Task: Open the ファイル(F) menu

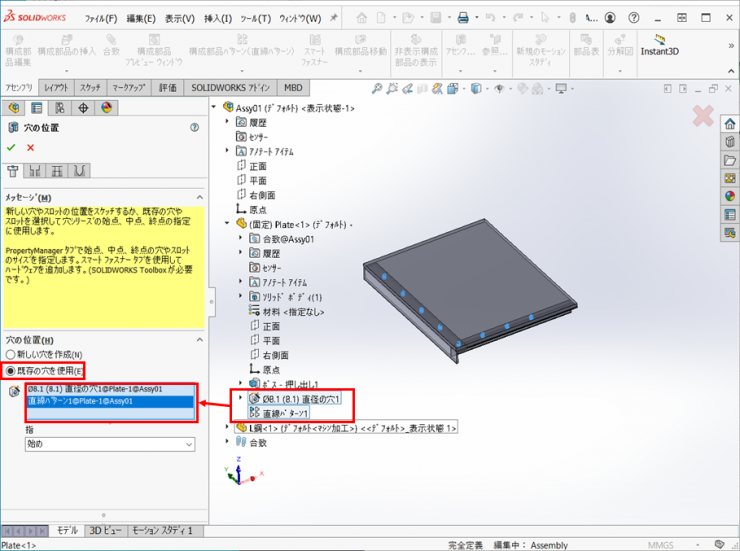Action: point(101,18)
